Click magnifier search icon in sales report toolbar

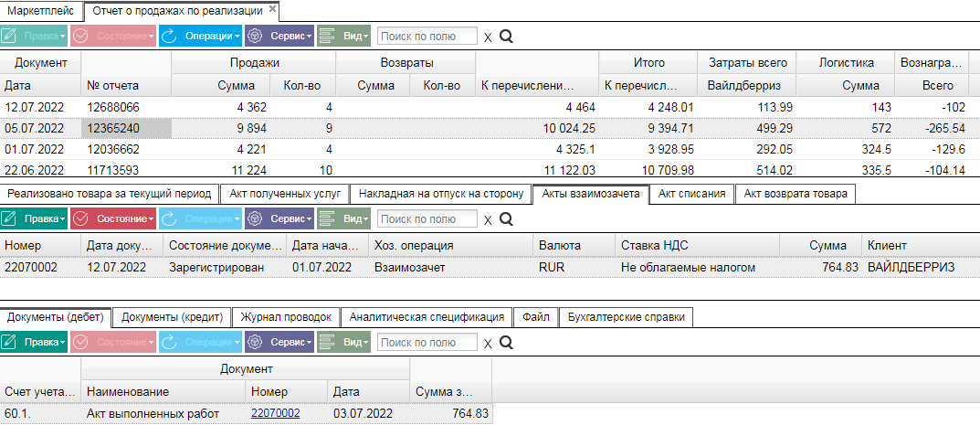click(506, 37)
